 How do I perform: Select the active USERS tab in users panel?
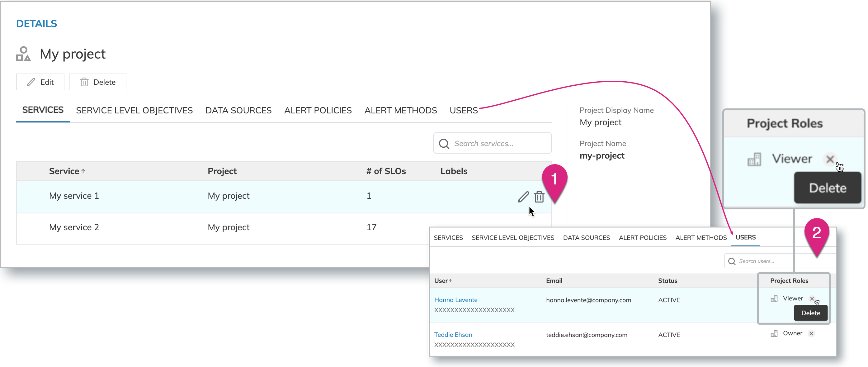(745, 237)
